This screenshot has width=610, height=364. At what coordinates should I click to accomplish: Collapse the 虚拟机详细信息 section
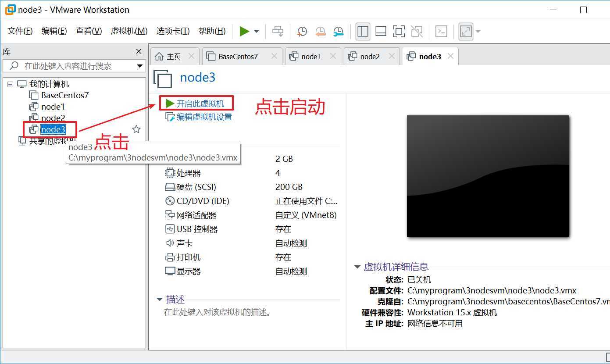click(x=357, y=267)
